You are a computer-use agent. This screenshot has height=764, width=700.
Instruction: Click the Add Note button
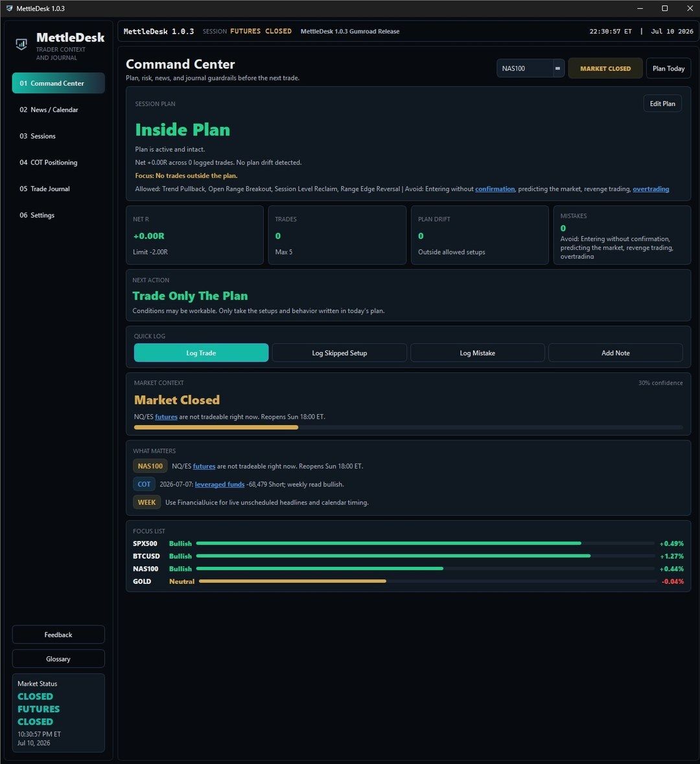click(x=615, y=353)
